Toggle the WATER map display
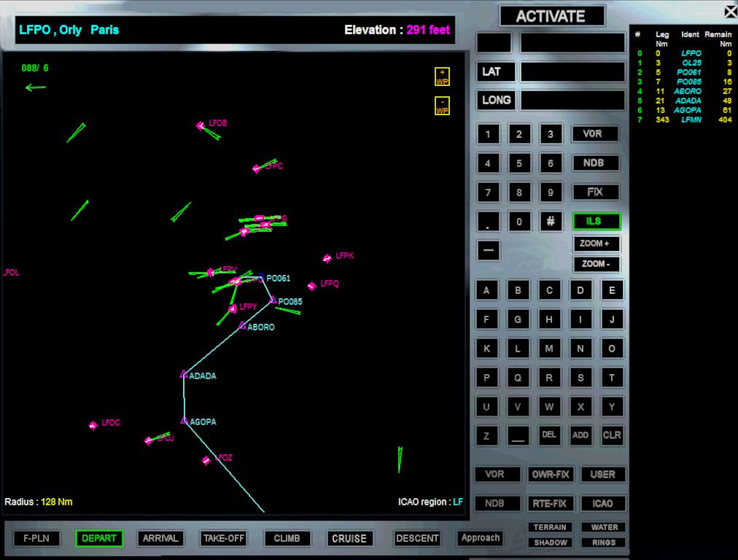Screen dimensions: 738x560 [603, 527]
